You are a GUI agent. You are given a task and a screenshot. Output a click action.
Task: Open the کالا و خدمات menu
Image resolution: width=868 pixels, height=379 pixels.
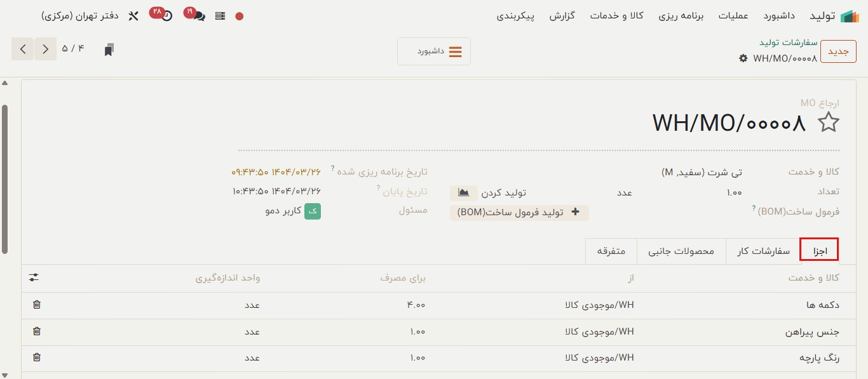(x=616, y=16)
